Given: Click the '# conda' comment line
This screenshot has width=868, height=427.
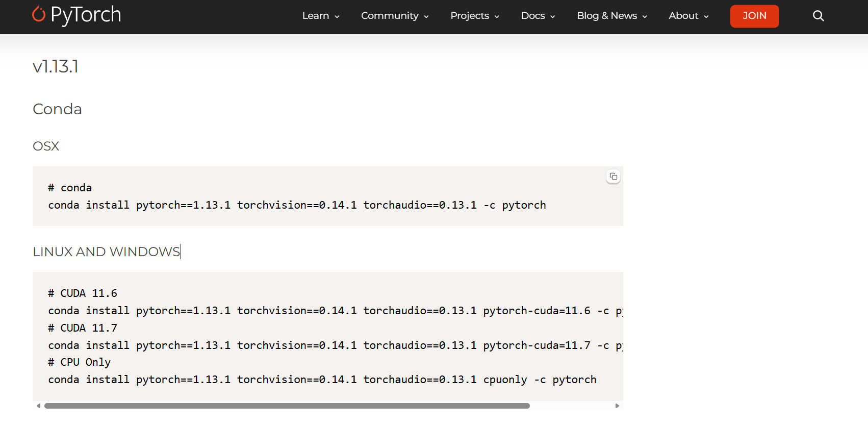Looking at the screenshot, I should [70, 188].
